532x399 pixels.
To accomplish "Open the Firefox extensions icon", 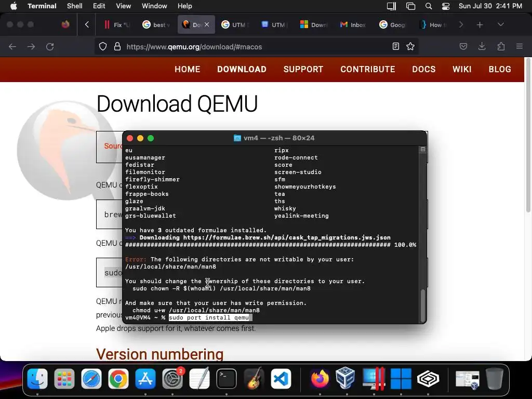I will point(501,46).
